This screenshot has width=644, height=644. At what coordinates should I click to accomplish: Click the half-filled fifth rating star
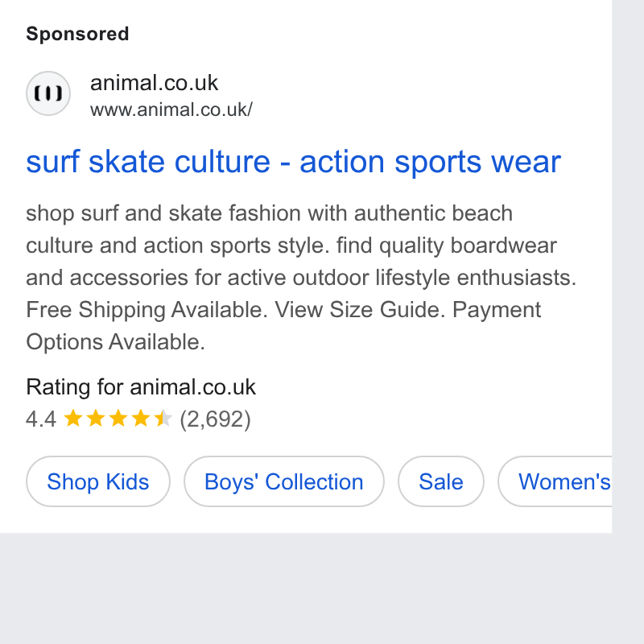click(163, 418)
